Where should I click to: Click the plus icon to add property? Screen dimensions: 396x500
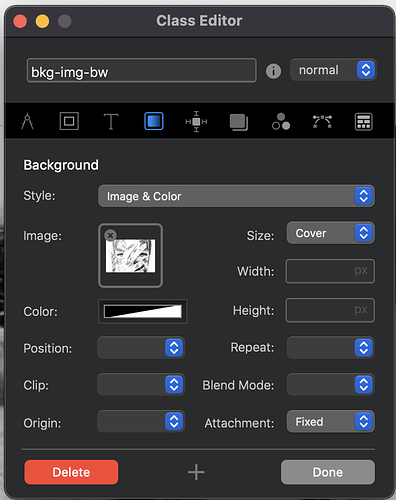(x=196, y=472)
